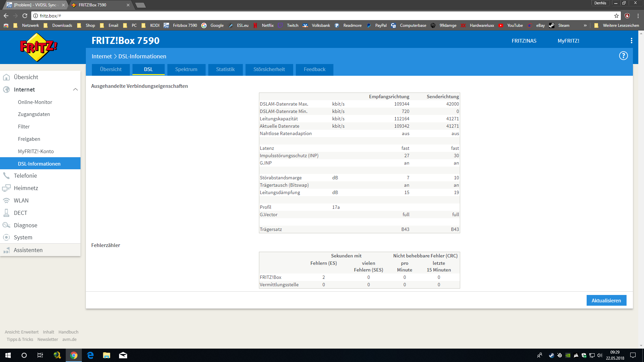Click the Telefonie phone icon
The width and height of the screenshot is (644, 362).
click(x=6, y=176)
